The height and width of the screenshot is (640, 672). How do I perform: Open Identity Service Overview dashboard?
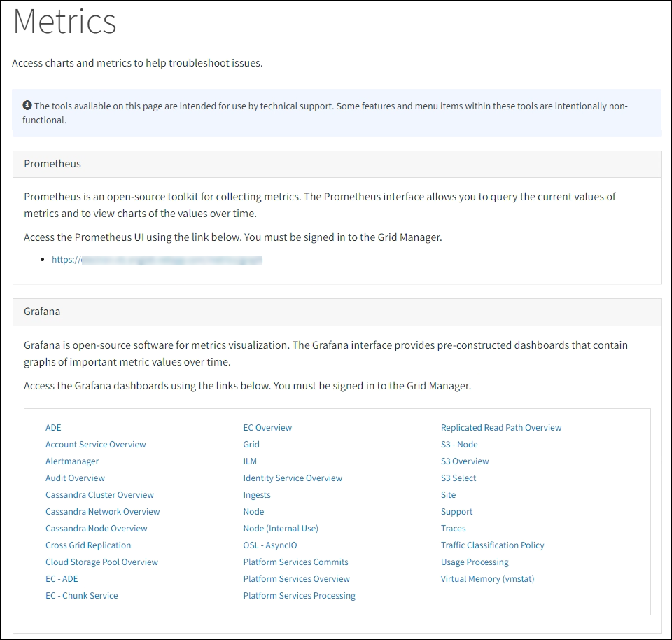293,478
